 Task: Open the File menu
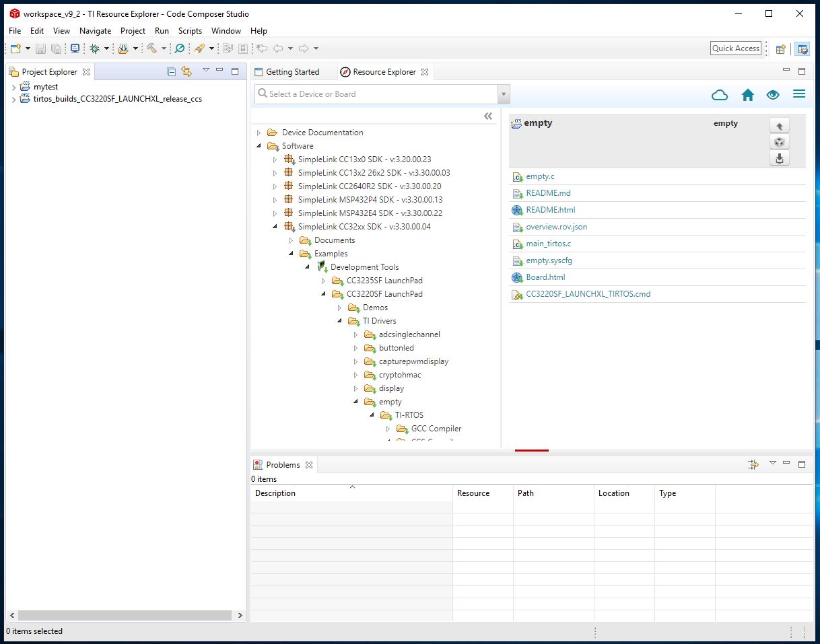click(15, 31)
